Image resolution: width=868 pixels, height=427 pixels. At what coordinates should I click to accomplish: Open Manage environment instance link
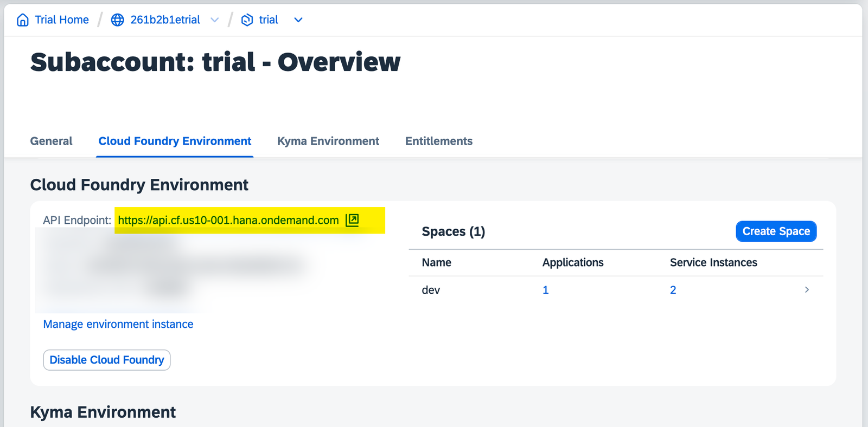coord(118,324)
